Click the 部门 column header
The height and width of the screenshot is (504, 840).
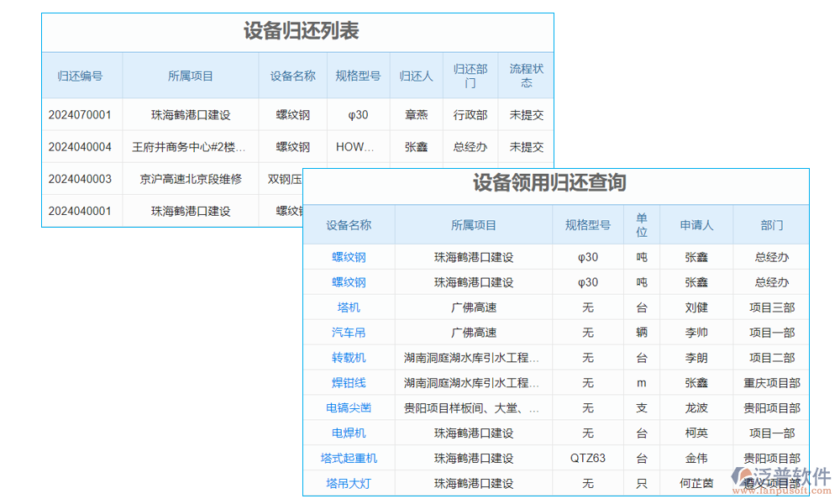coord(772,224)
